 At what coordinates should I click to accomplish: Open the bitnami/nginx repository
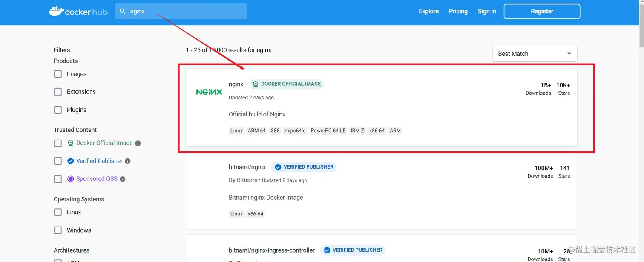click(x=247, y=167)
